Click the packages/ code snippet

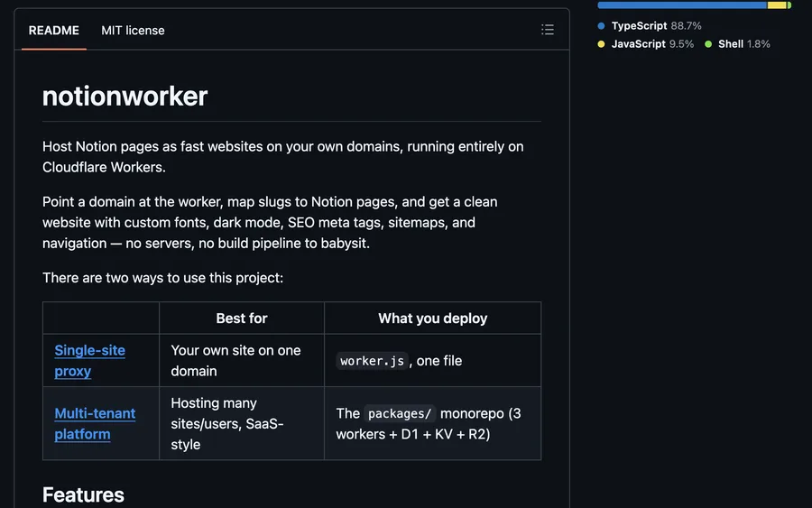click(x=400, y=414)
